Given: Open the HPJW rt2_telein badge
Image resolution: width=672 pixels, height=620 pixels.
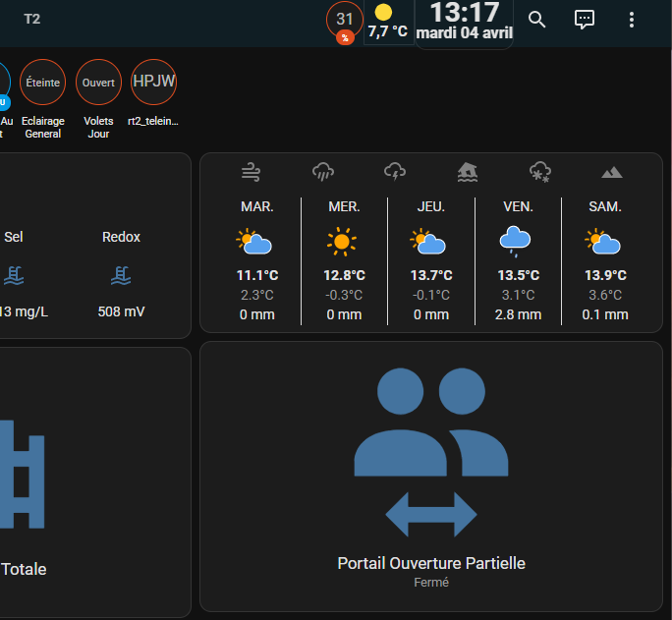Looking at the screenshot, I should [x=154, y=82].
